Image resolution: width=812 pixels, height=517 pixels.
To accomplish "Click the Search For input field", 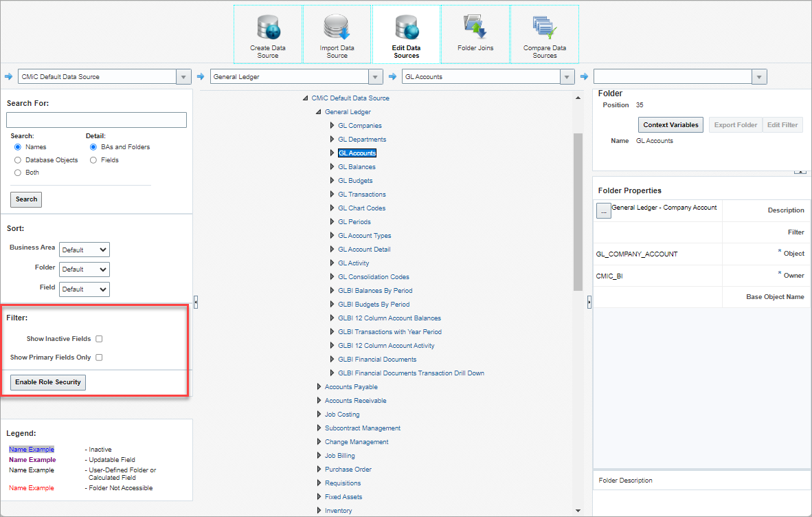I will [x=96, y=120].
